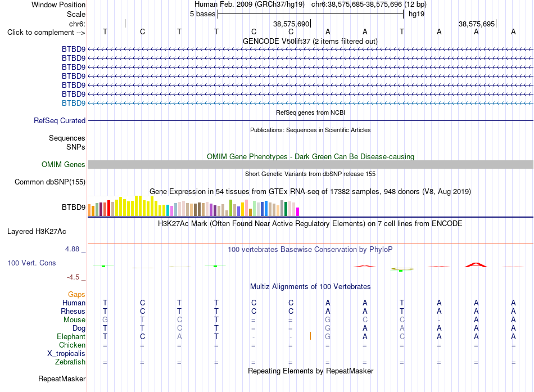534x392 pixels.
Task: Click the 'Click to complement -->' label
Action: pyautogui.click(x=46, y=33)
